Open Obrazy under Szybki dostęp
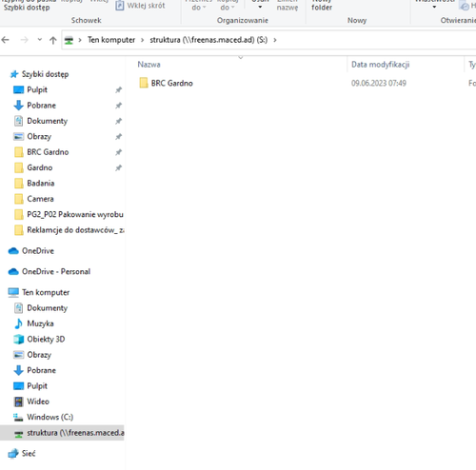Image resolution: width=476 pixels, height=470 pixels. point(39,136)
